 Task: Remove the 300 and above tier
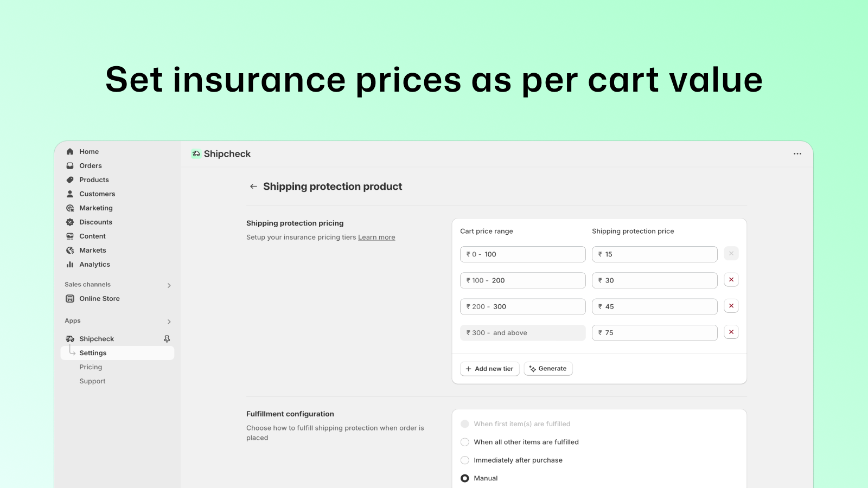[x=731, y=332]
